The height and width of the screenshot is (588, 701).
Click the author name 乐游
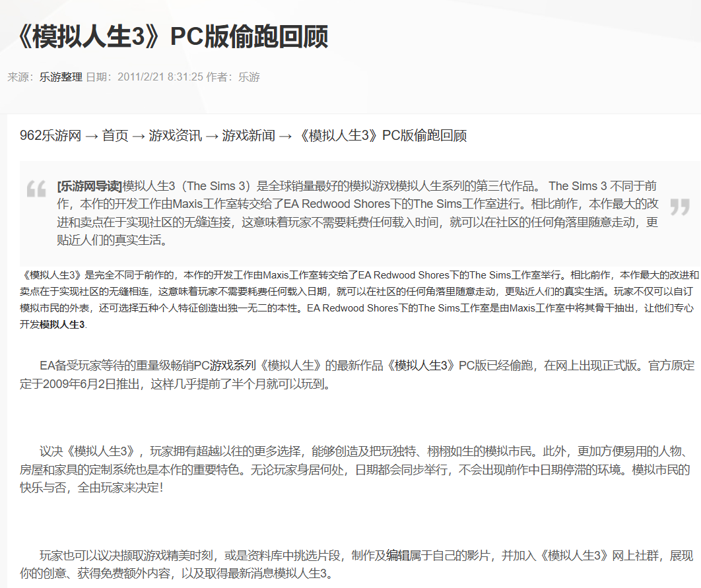click(x=249, y=77)
